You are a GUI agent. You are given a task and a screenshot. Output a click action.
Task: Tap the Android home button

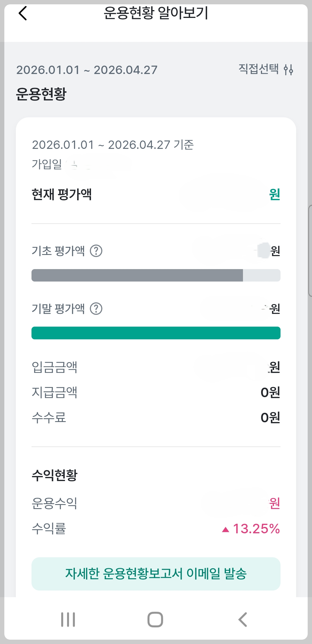pos(155,619)
